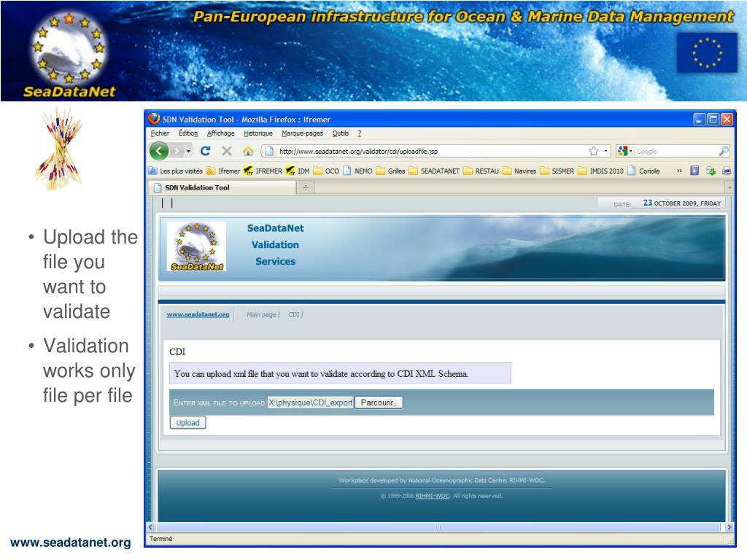Open the back/forward history dropdown

189,152
